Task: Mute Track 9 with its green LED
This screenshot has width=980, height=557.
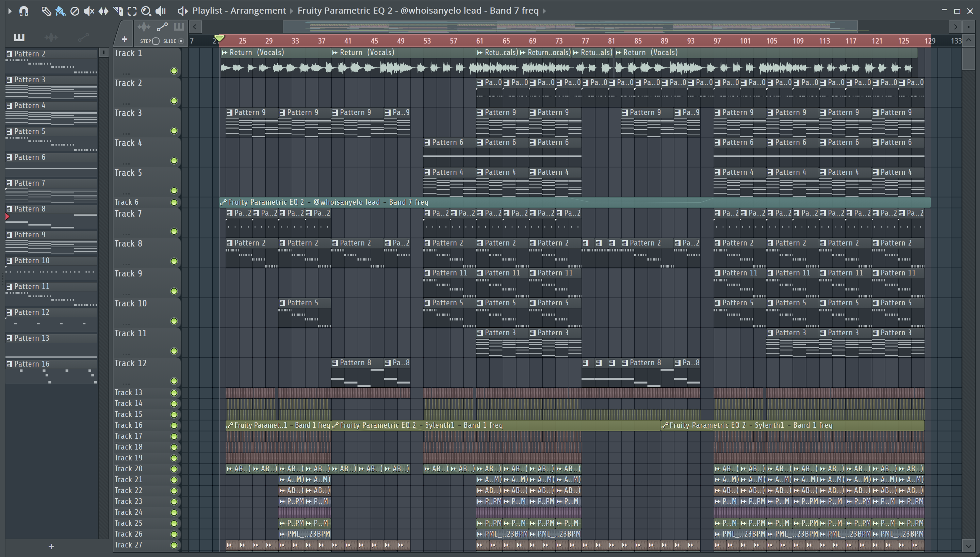Action: 174,291
